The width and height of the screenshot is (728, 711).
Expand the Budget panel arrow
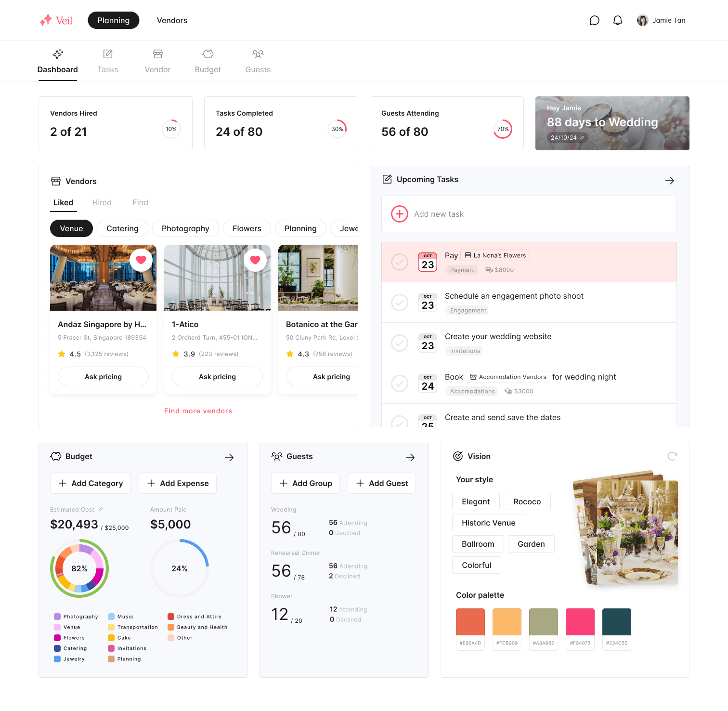[229, 458]
